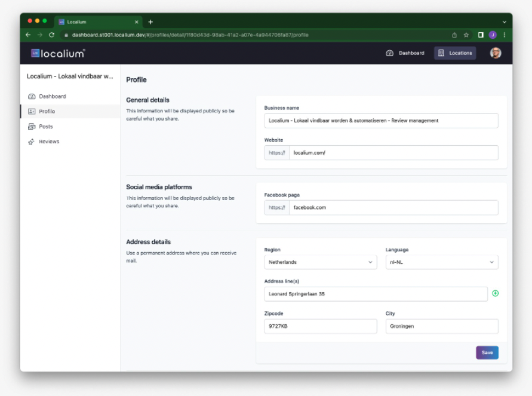The image size is (532, 396).
Task: Click the Address details heading
Action: (x=148, y=242)
